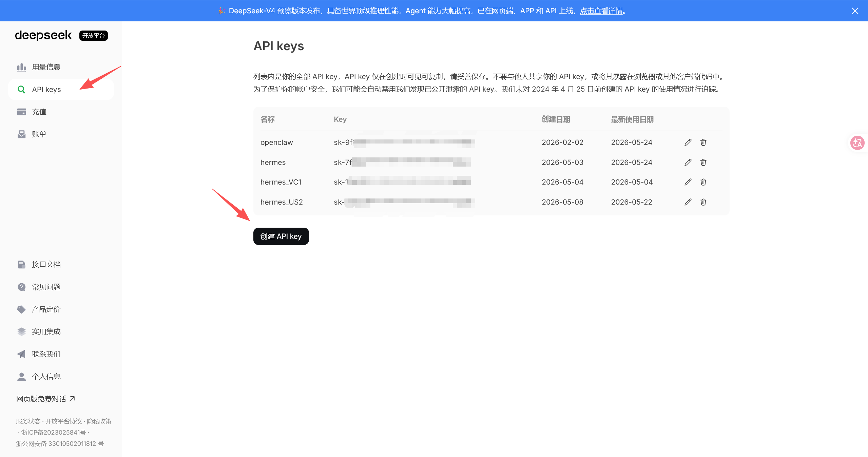
Task: Click the pink translate floating icon
Action: [857, 143]
